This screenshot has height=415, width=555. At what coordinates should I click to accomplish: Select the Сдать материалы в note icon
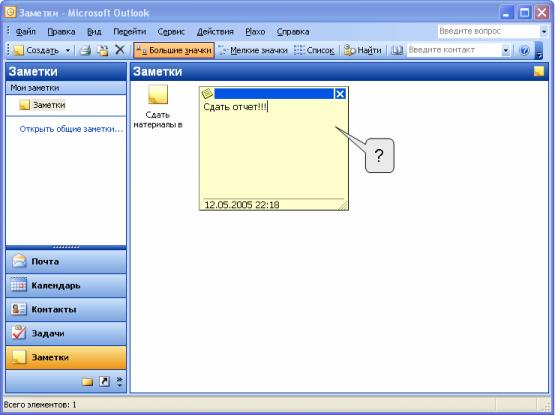(x=158, y=106)
